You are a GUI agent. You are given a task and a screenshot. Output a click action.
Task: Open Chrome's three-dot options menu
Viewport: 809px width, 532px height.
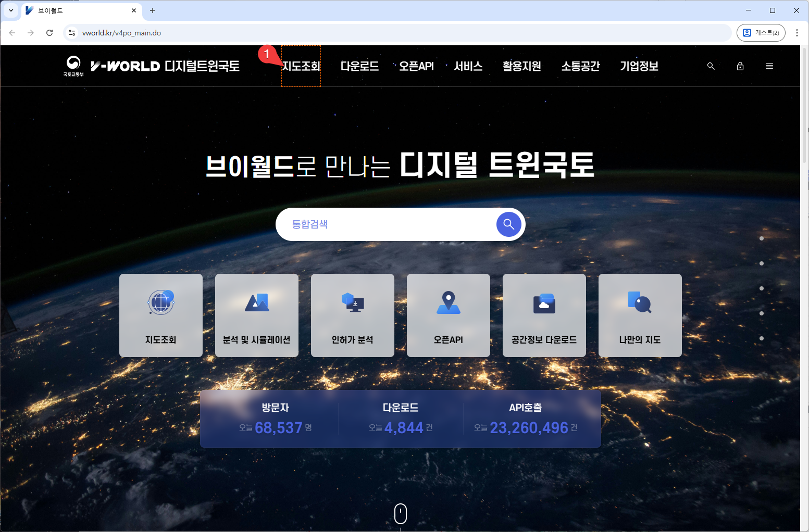coord(796,33)
